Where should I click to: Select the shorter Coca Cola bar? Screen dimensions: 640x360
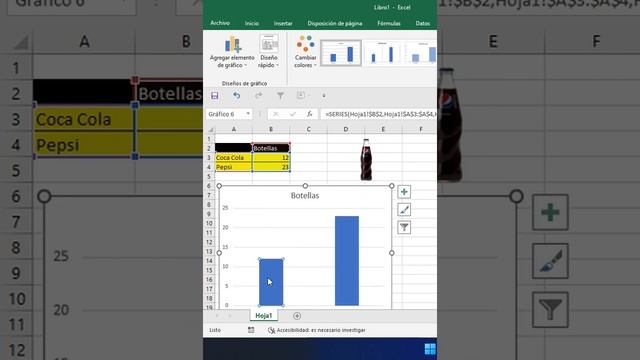pos(271,282)
